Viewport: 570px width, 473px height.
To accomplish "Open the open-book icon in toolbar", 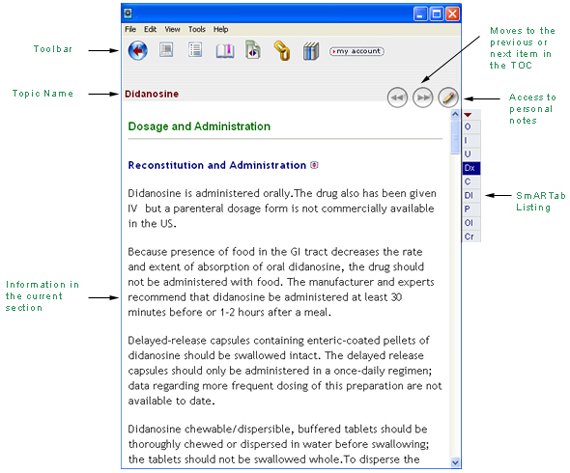I will tap(225, 51).
